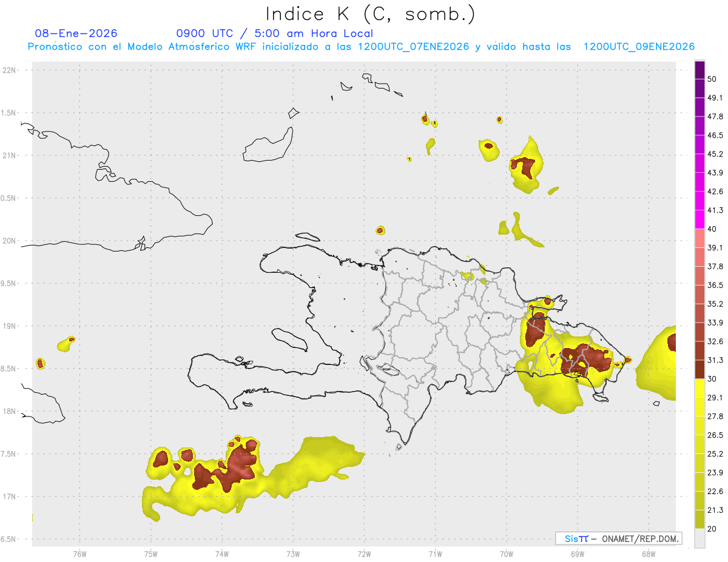728x562 pixels.
Task: Click the 21N latitude label
Action: (x=10, y=155)
